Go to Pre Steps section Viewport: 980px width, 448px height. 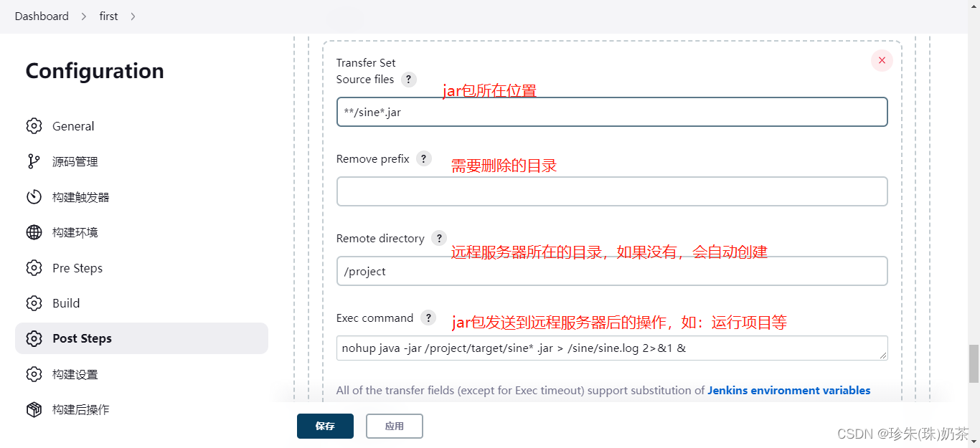click(141, 268)
